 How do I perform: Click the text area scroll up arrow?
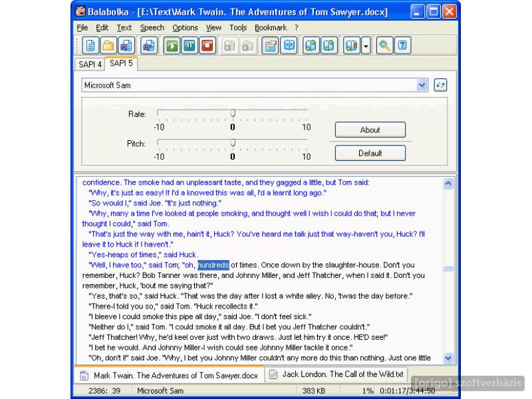pos(448,184)
